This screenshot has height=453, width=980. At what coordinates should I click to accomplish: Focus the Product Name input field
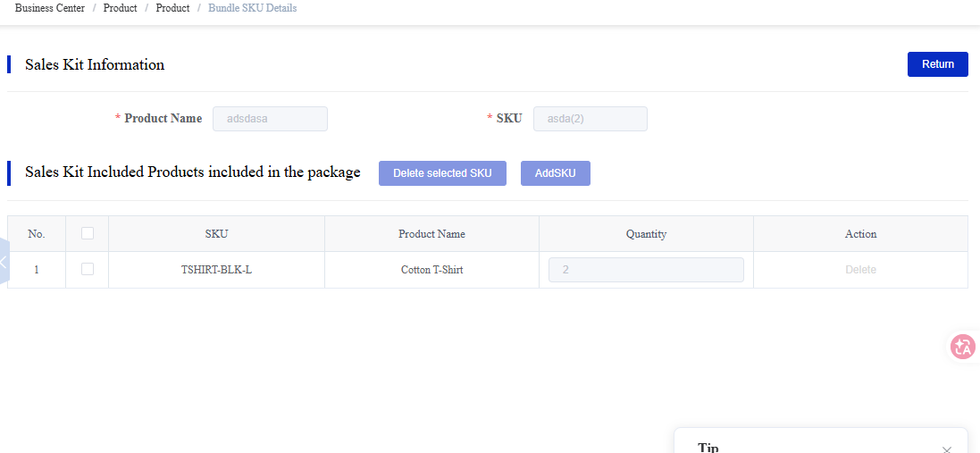pos(270,119)
